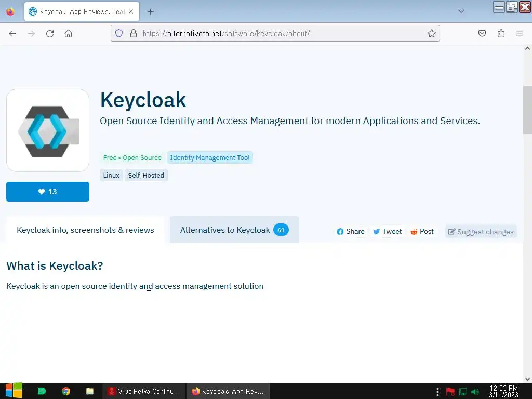Switch to Keycloak info, screenshots & reviews tab

[85, 230]
